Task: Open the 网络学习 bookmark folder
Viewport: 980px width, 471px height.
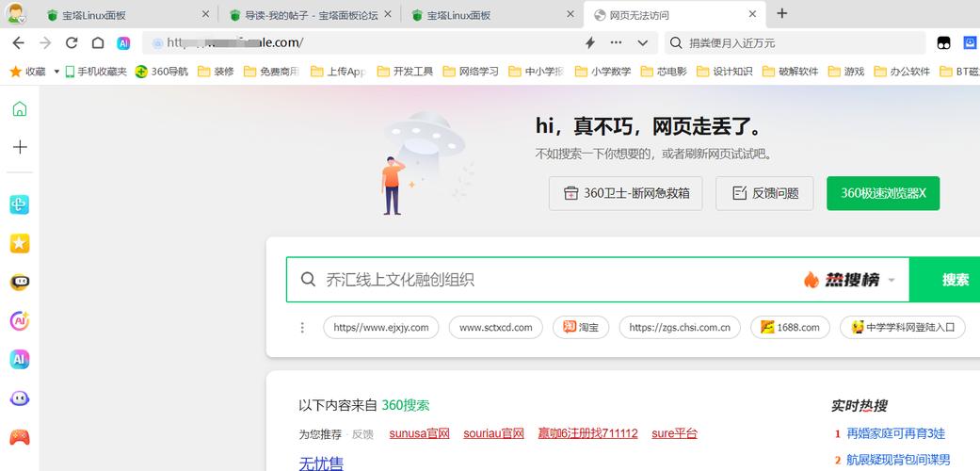Action: (x=471, y=72)
